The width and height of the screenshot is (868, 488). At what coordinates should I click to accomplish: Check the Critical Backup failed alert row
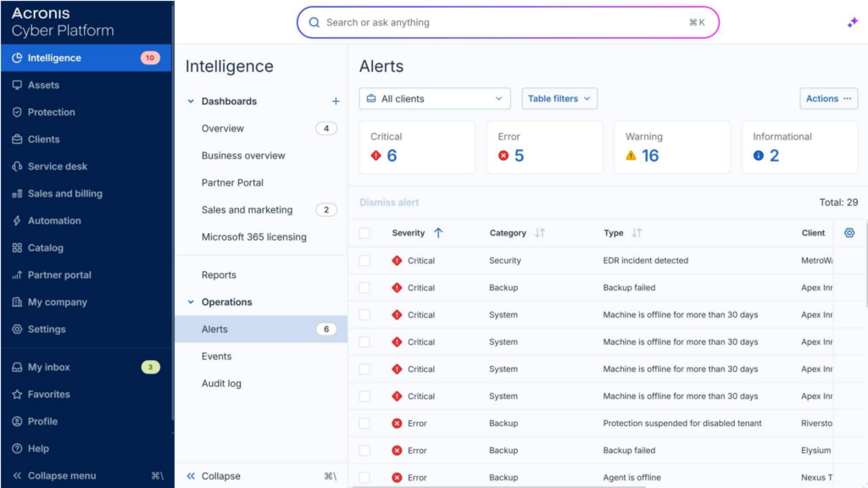[364, 287]
